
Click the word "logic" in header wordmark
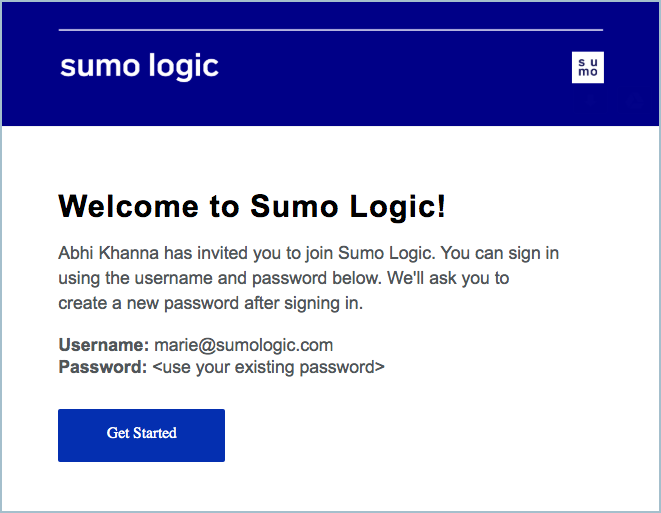[182, 67]
